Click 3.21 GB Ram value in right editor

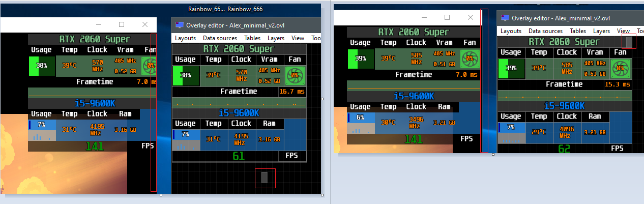(595, 132)
